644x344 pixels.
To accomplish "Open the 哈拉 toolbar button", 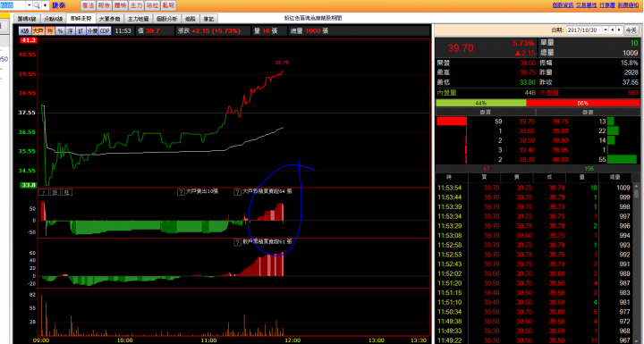I will [152, 5].
